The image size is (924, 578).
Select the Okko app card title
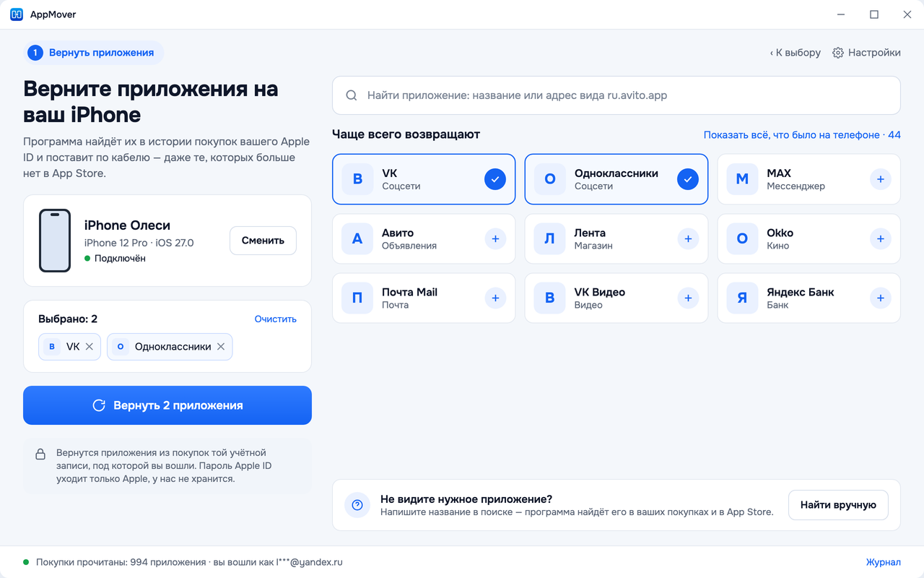pyautogui.click(x=780, y=233)
